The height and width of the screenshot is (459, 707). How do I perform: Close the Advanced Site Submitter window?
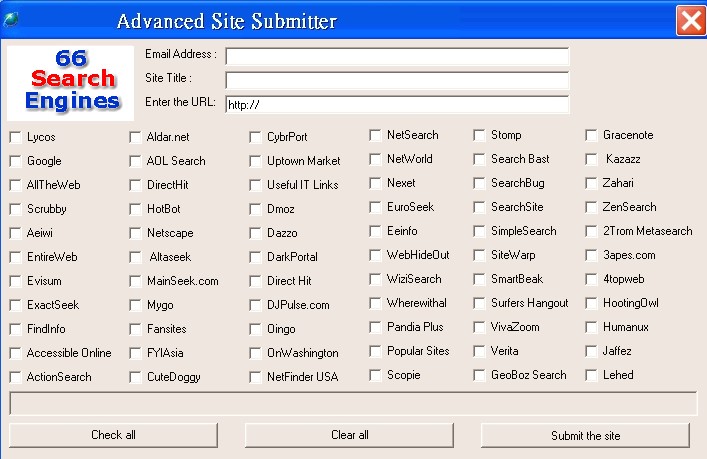[x=691, y=20]
